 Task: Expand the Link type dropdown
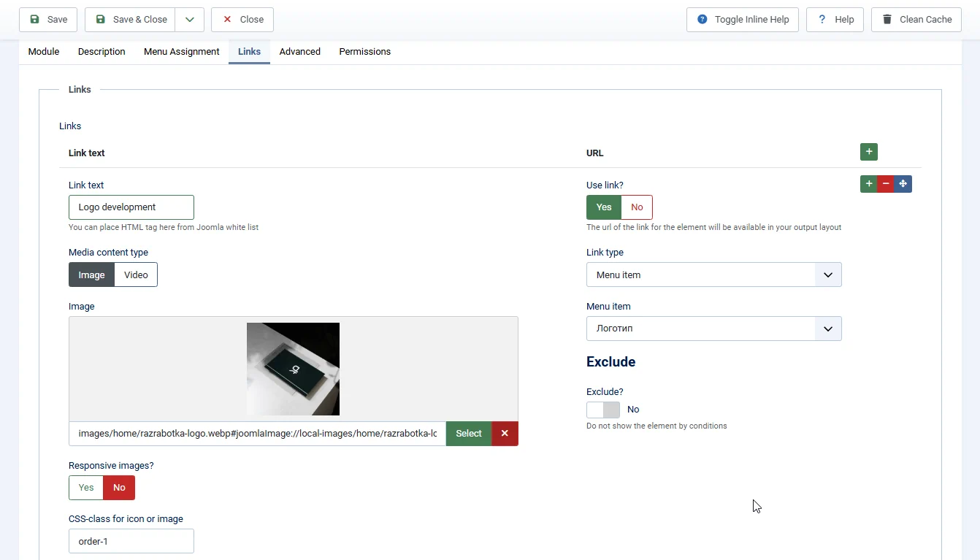[x=713, y=275]
